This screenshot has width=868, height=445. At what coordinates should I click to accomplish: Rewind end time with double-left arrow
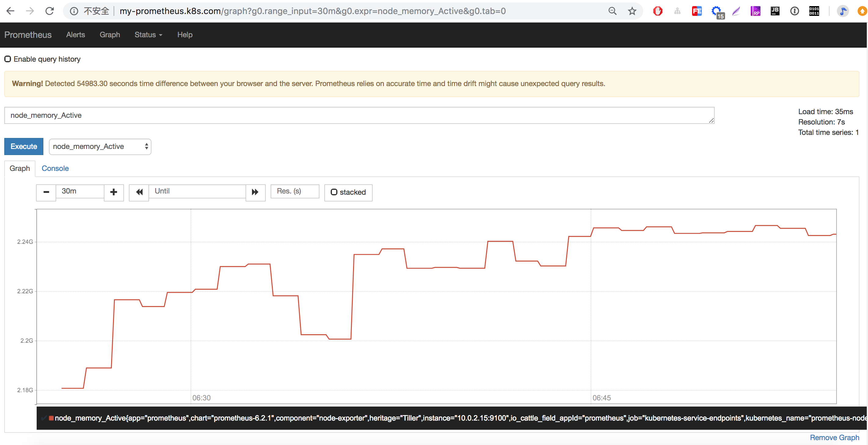tap(139, 192)
